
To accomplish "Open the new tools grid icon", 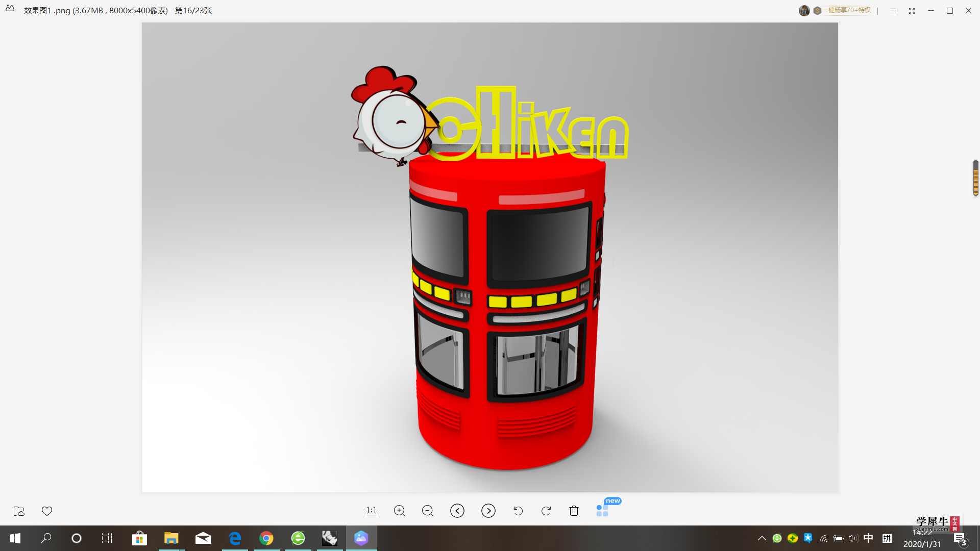I will [x=602, y=511].
